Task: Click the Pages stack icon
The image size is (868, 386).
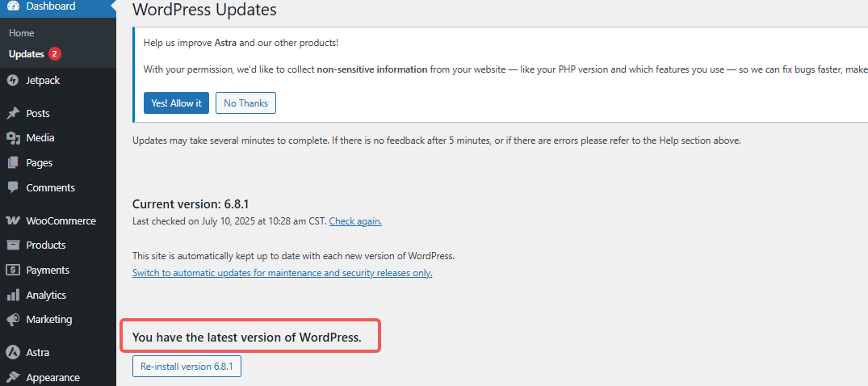Action: coord(13,162)
